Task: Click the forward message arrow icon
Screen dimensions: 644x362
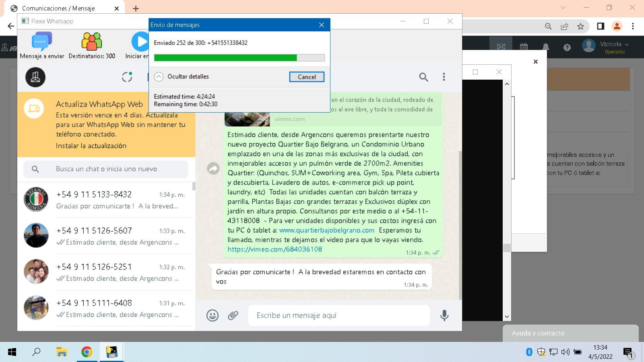Action: pos(213,168)
